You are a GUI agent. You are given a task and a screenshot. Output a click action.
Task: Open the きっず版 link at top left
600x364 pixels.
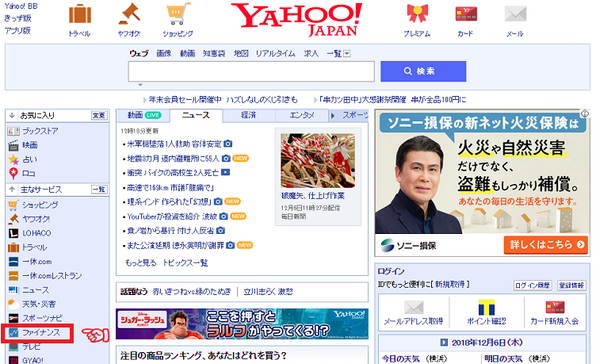[18, 18]
